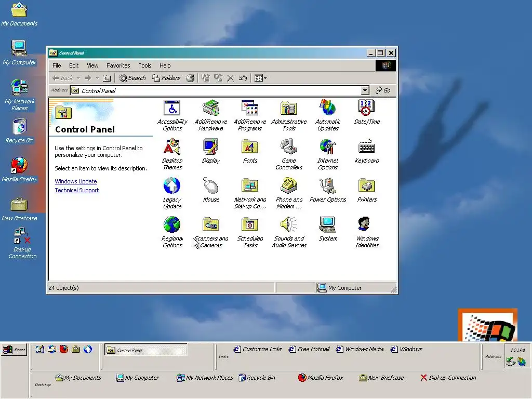The height and width of the screenshot is (399, 532).
Task: Click the Start button
Action: (14, 350)
